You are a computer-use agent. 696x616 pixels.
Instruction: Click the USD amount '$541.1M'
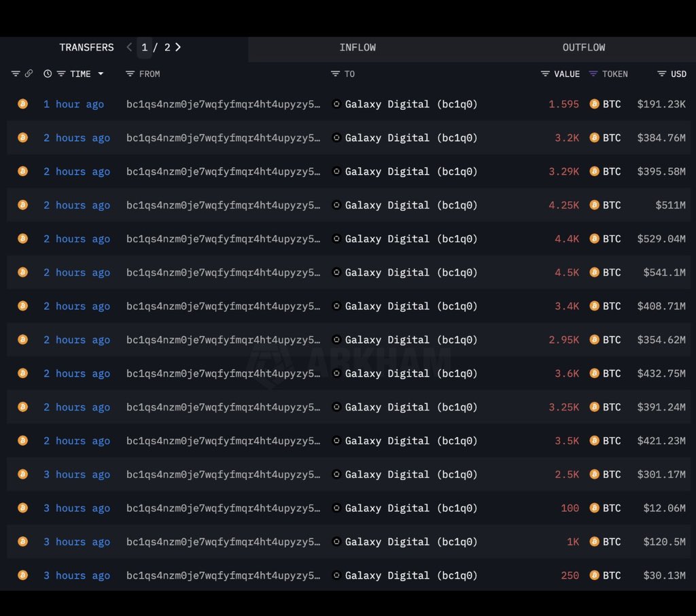coord(664,273)
